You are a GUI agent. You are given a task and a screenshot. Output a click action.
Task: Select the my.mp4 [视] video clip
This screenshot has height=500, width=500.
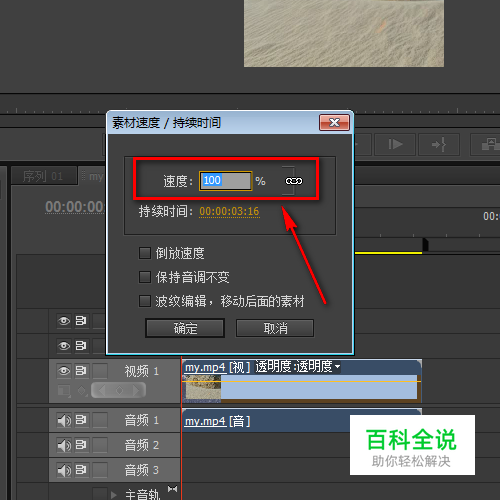coord(301,381)
